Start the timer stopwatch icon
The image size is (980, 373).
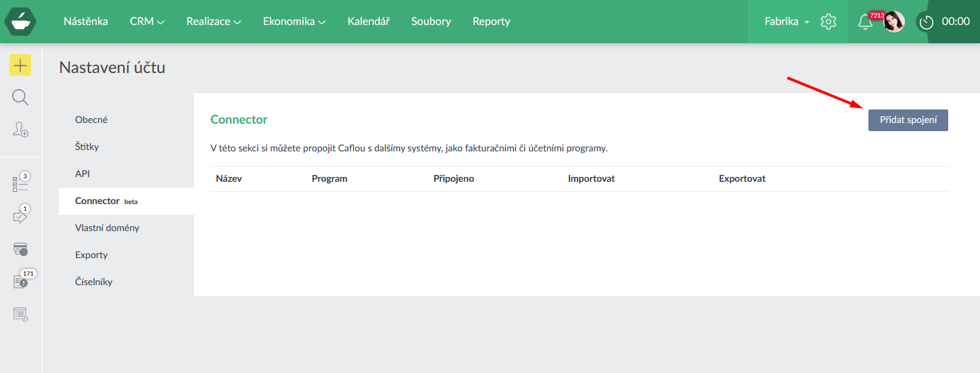coord(926,22)
